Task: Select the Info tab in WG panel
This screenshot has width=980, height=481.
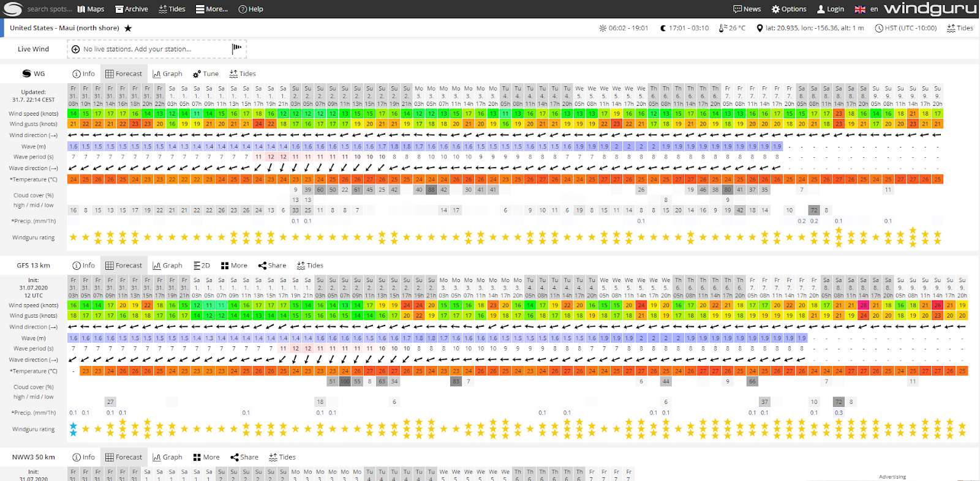Action: pyautogui.click(x=83, y=74)
